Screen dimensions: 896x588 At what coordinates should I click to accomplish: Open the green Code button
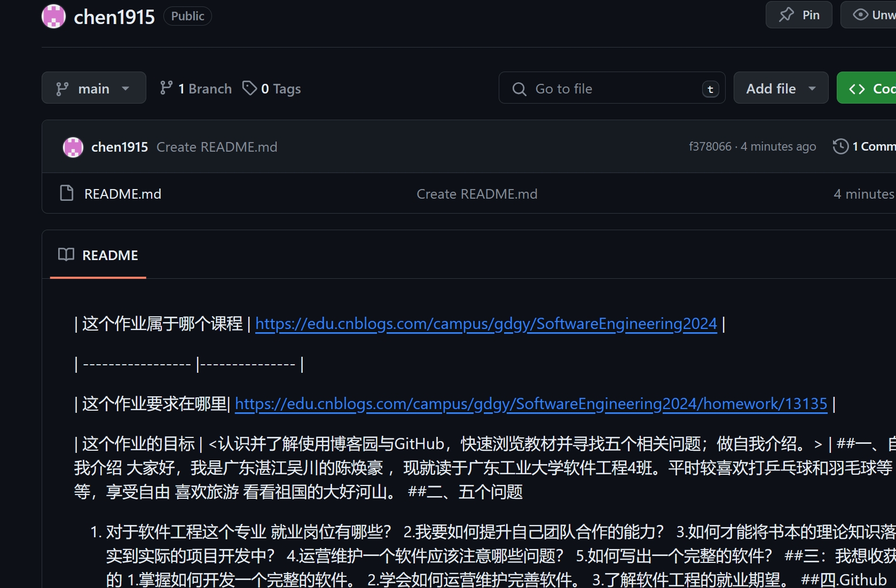coord(866,88)
